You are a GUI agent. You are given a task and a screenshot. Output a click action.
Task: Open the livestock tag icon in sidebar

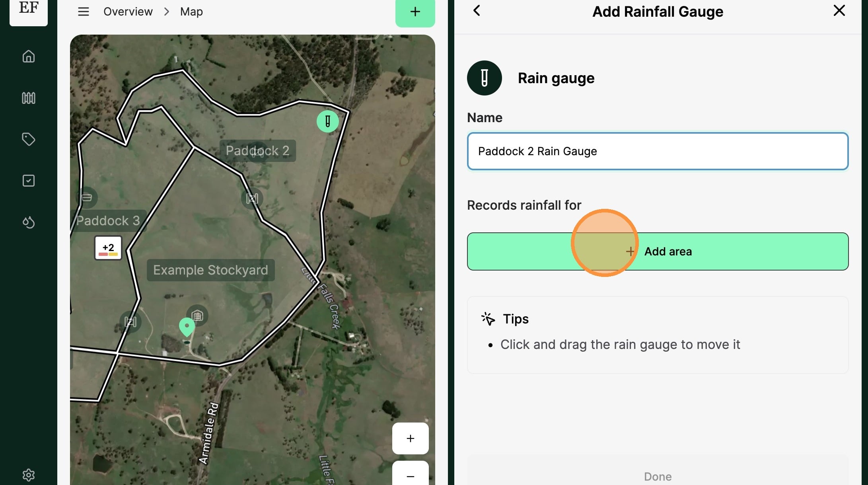(x=29, y=139)
